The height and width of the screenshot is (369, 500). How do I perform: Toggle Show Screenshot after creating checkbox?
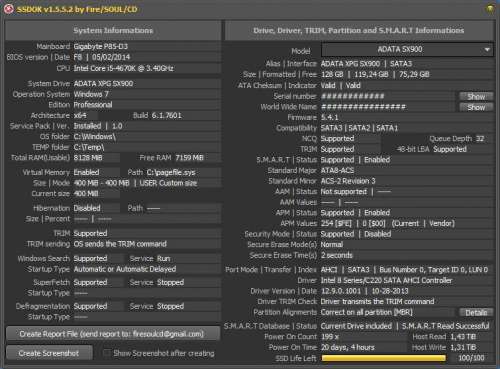tap(107, 353)
